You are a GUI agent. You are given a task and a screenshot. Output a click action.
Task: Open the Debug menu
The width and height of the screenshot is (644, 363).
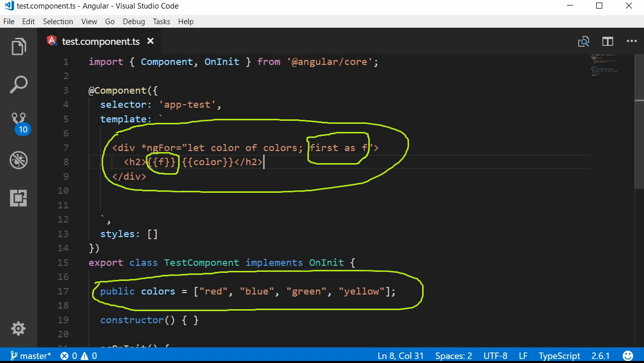pos(133,21)
